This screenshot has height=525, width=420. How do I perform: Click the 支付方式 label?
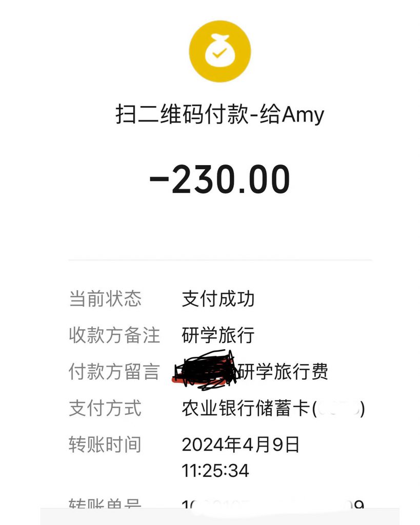coord(105,409)
